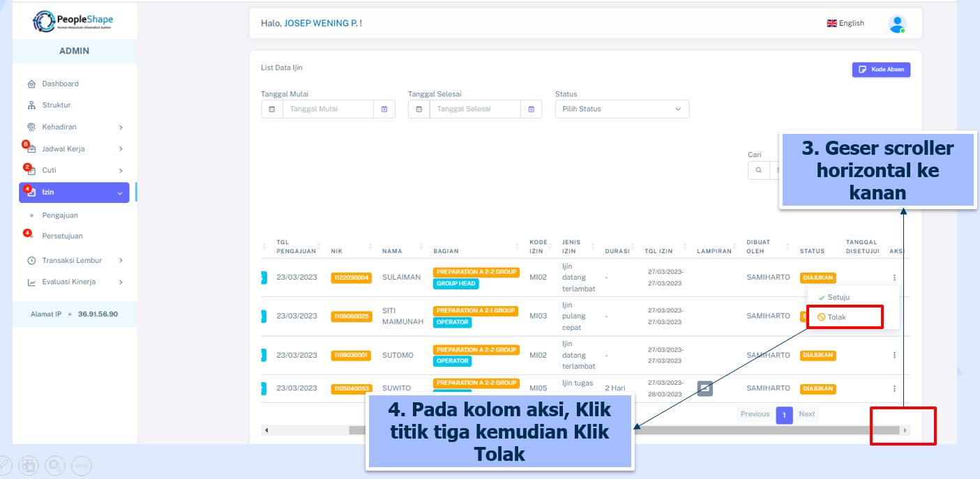The width and height of the screenshot is (980, 479).
Task: Open the Pilih Status dropdown
Action: tap(621, 109)
